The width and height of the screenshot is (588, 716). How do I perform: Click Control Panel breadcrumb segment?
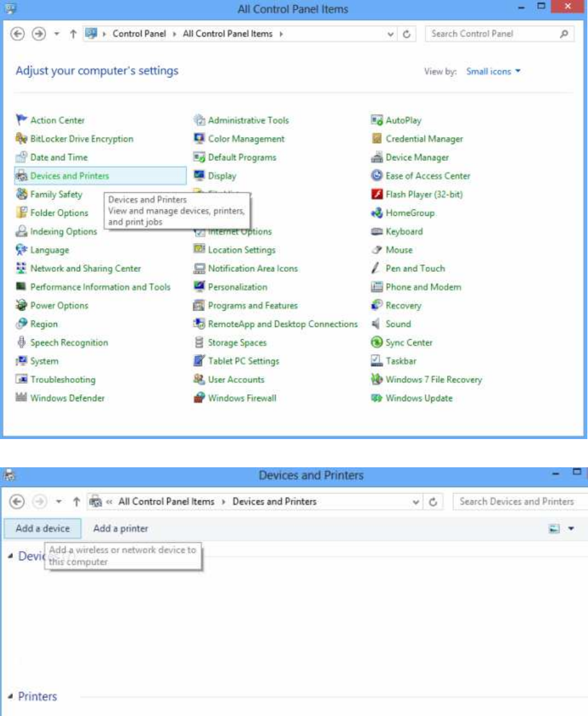pyautogui.click(x=139, y=34)
